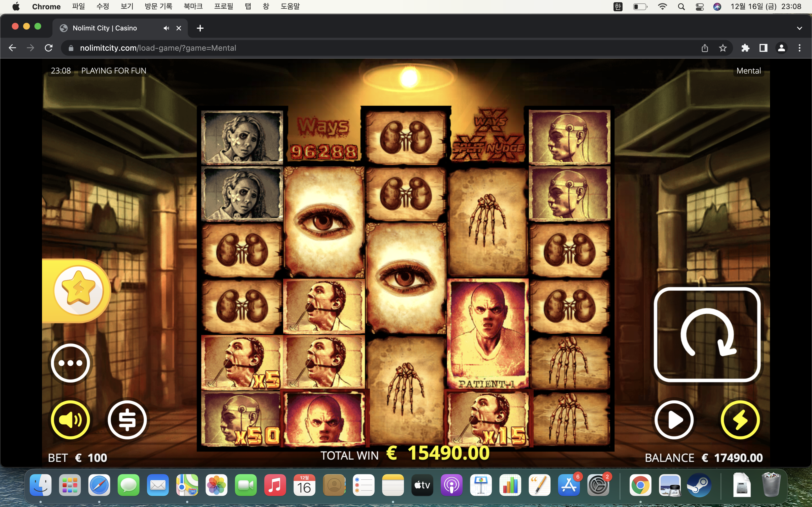Mute the Nolimit City tab audio
812x507 pixels.
pyautogui.click(x=166, y=28)
